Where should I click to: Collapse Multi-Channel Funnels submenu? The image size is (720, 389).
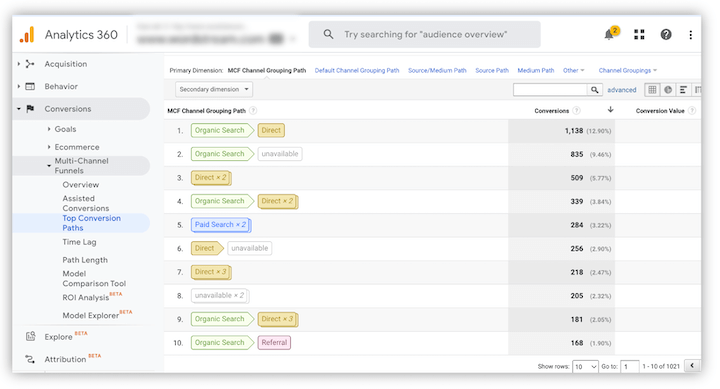click(49, 165)
